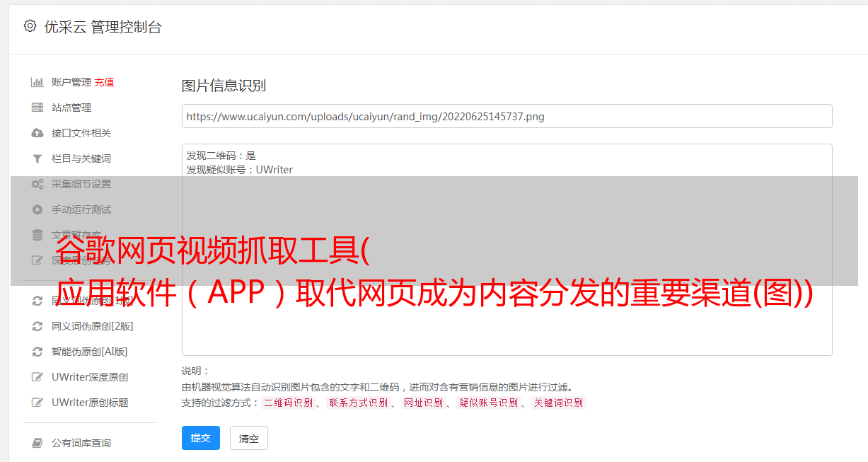Image resolution: width=868 pixels, height=462 pixels.
Task: Click the 联系方式识别 tag
Action: click(358, 403)
